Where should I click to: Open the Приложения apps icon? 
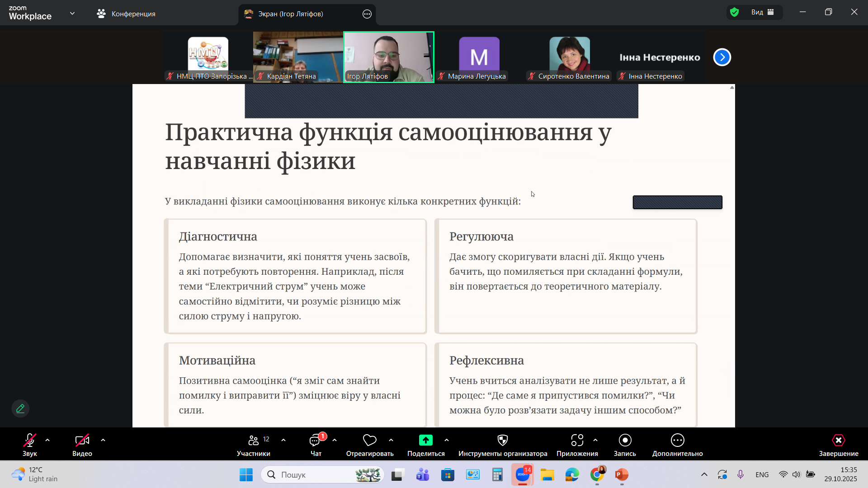tap(577, 440)
